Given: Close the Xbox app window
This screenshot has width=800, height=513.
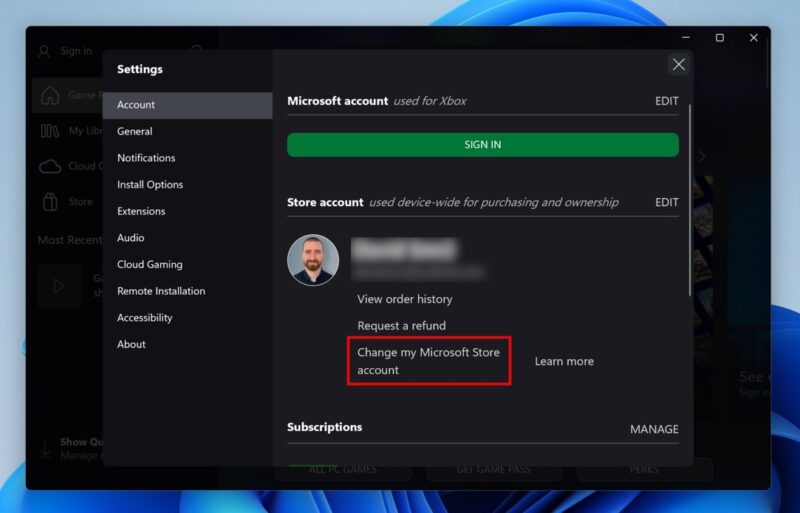Looking at the screenshot, I should (x=754, y=38).
